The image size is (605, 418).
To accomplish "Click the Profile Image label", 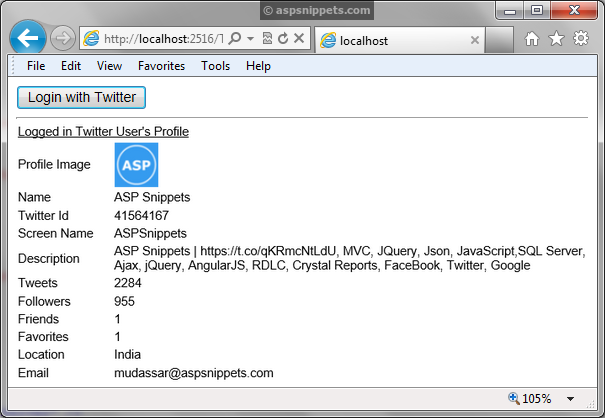I will click(x=54, y=164).
